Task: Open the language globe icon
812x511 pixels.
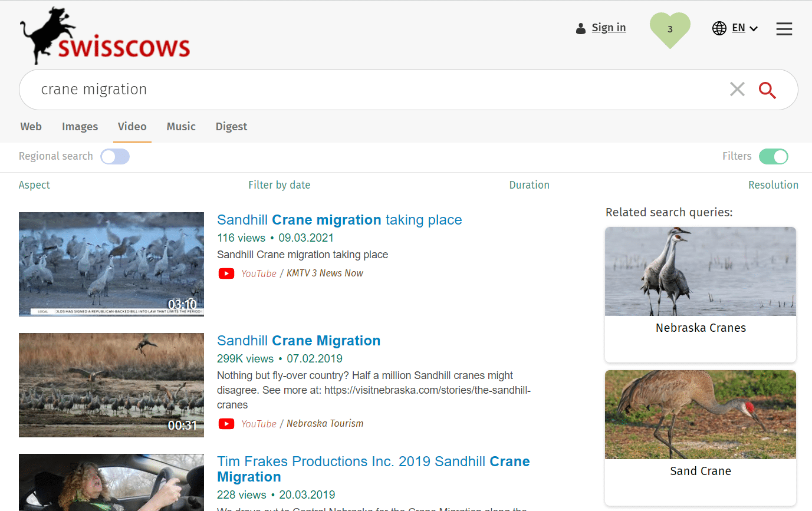Action: [719, 28]
